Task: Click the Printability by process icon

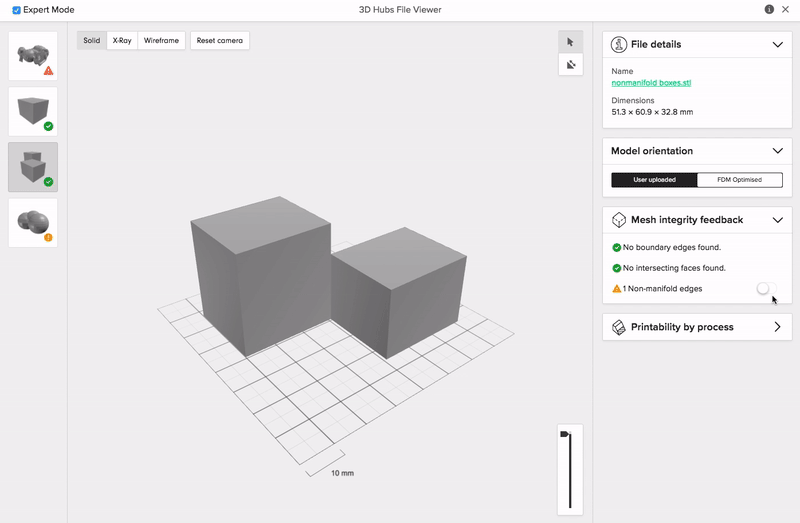Action: click(619, 327)
